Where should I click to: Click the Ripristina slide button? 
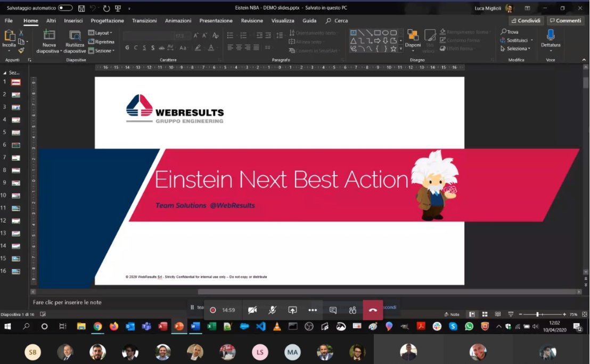[x=101, y=42]
